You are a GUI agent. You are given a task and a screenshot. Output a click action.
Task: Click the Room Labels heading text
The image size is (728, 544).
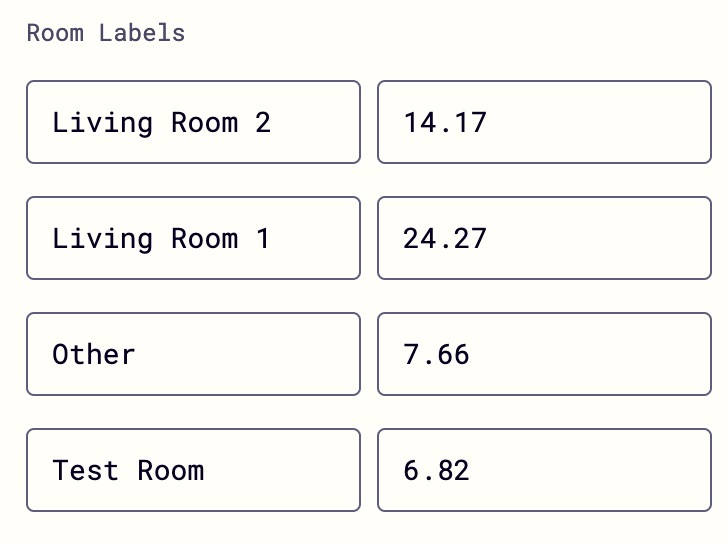pos(106,33)
